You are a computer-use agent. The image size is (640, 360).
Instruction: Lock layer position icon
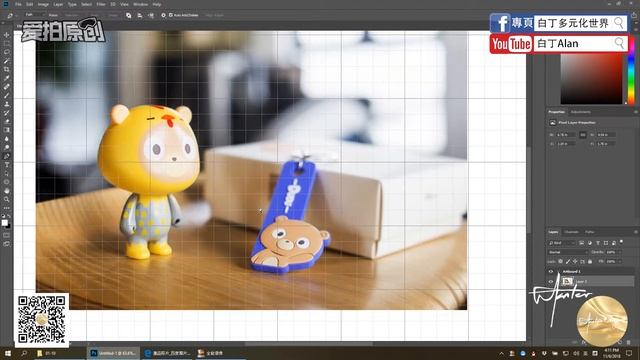click(x=575, y=261)
